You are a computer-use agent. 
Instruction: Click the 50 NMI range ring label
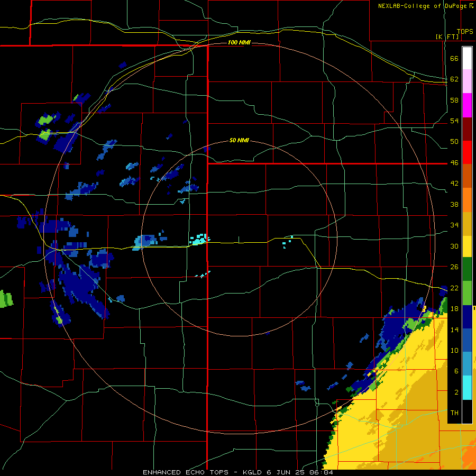[239, 140]
